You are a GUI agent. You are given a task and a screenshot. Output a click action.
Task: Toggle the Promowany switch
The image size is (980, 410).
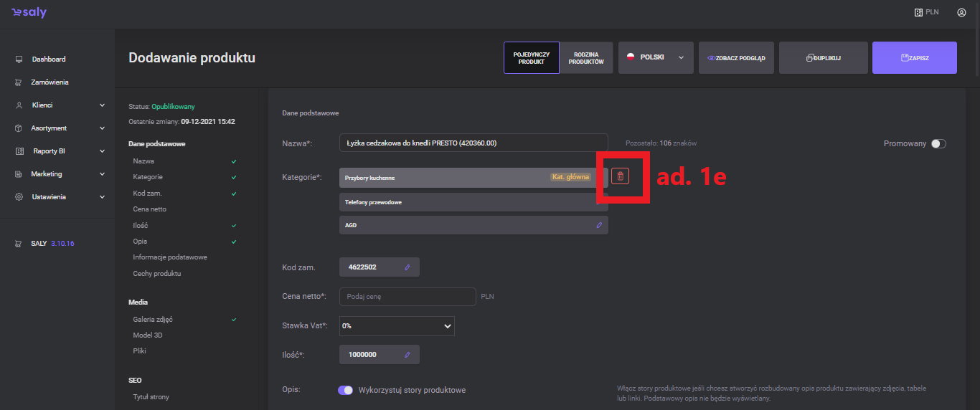[938, 144]
